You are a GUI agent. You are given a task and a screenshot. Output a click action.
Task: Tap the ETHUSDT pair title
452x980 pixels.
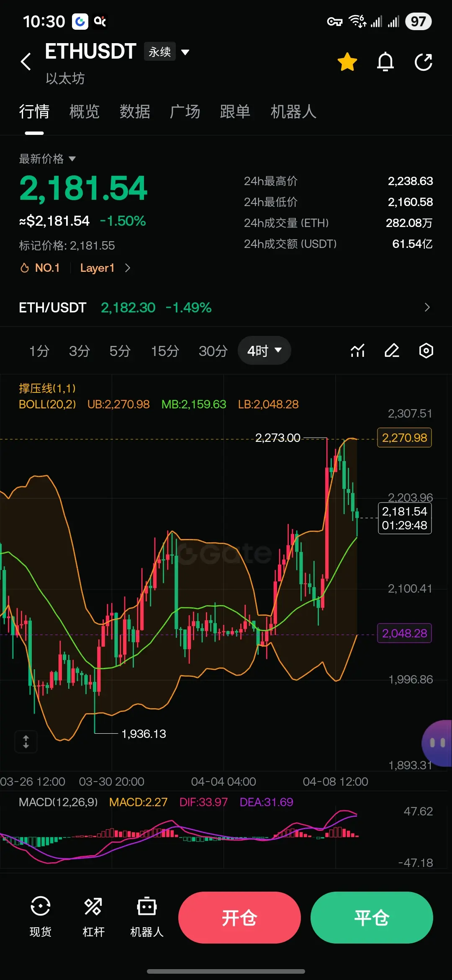(x=90, y=52)
